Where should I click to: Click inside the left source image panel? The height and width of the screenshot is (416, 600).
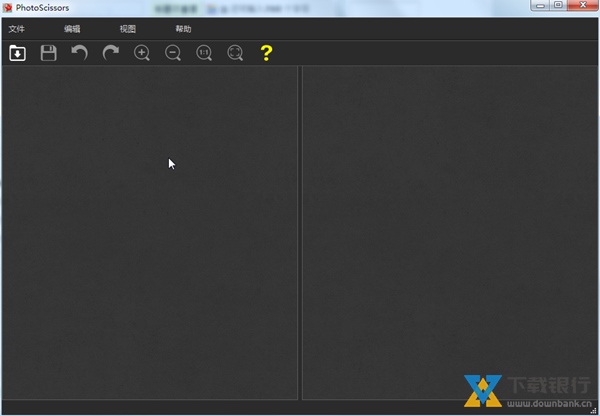[x=150, y=230]
